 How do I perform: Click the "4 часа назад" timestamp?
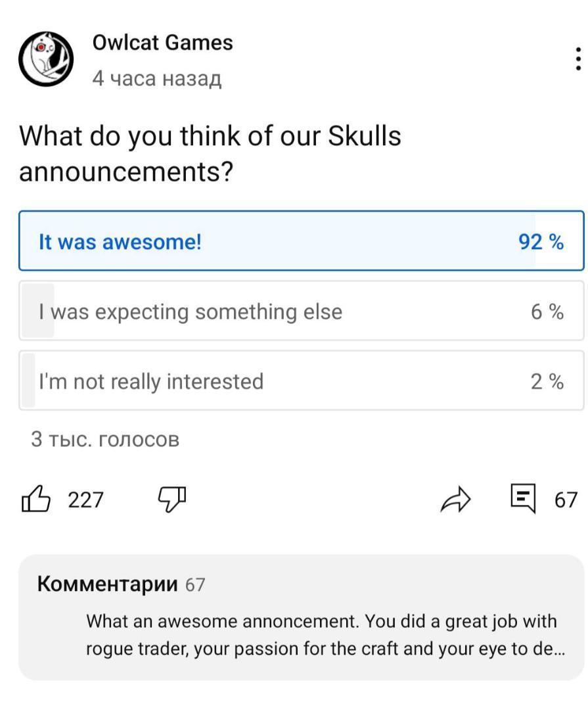pyautogui.click(x=157, y=79)
